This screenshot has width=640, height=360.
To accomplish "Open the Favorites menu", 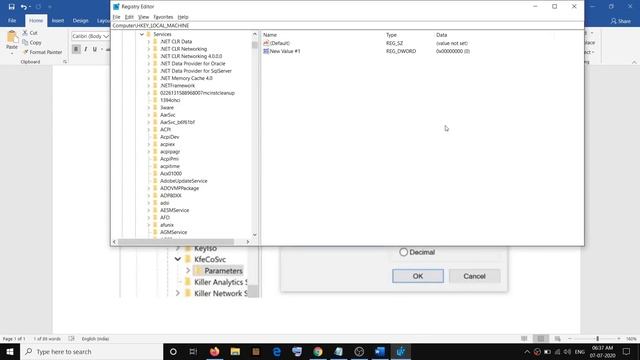I will tap(163, 17).
